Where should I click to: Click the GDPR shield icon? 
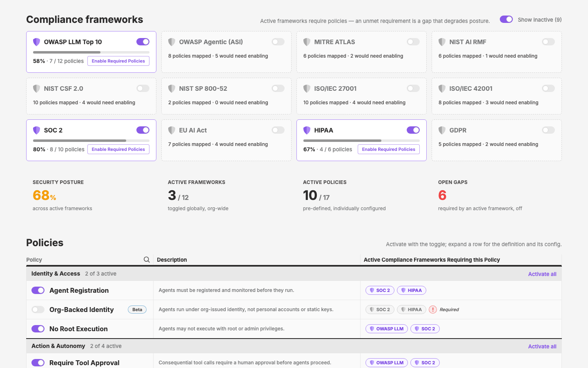[442, 130]
